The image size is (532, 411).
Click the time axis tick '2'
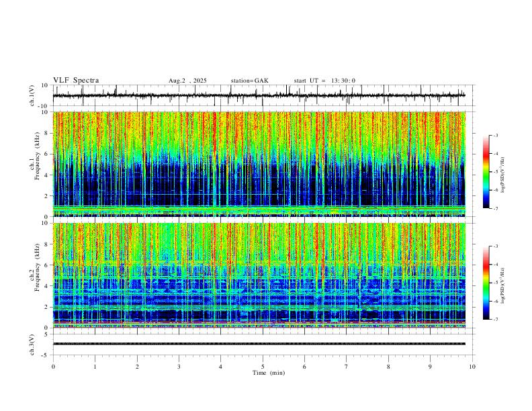point(137,367)
